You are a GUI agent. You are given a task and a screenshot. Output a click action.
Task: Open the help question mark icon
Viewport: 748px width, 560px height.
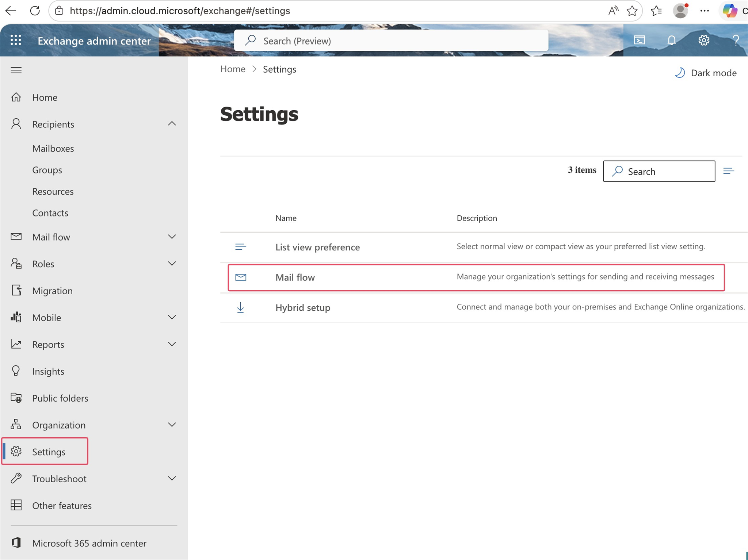click(x=736, y=40)
